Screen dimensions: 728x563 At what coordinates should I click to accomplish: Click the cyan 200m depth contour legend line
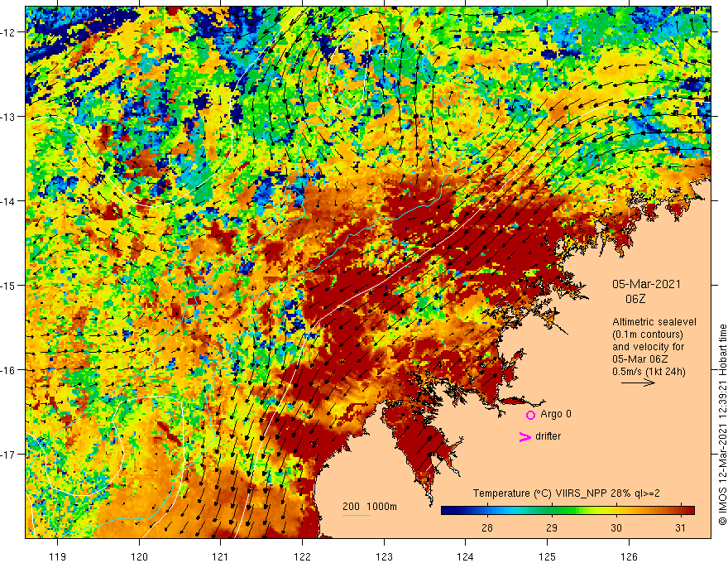[357, 515]
